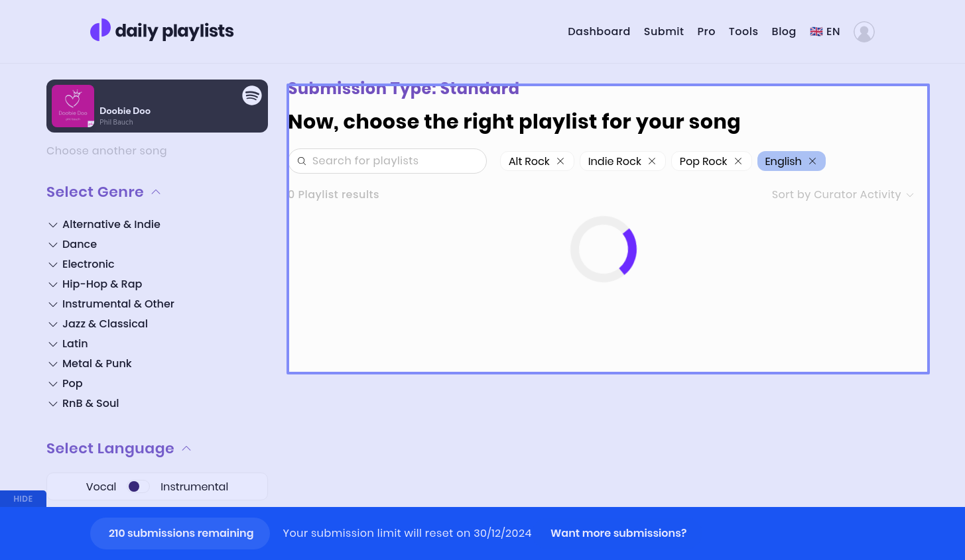Open the EN language selector
965x560 pixels.
coord(825,32)
